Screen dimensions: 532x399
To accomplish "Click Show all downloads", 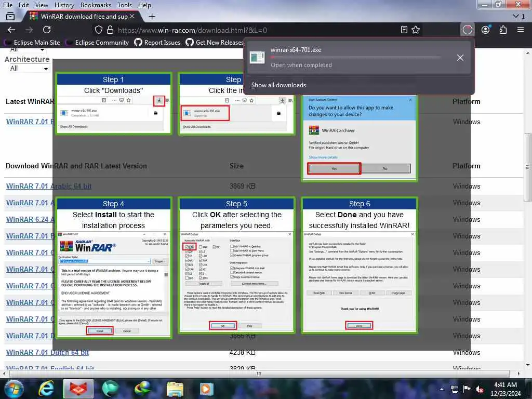I will coord(278,85).
